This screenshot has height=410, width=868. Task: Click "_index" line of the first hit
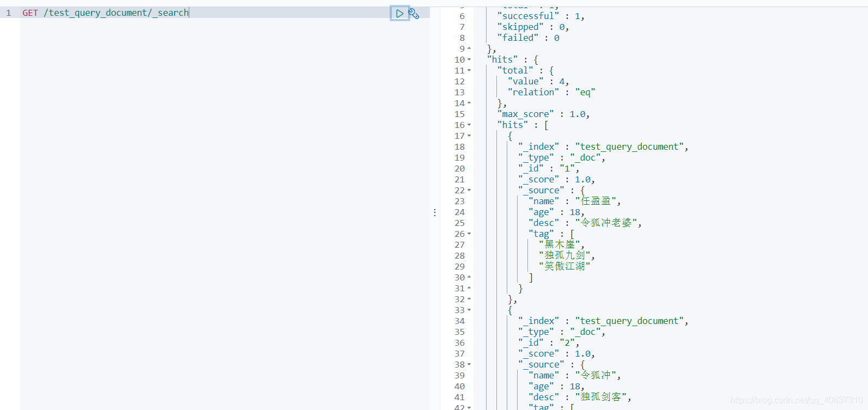603,147
